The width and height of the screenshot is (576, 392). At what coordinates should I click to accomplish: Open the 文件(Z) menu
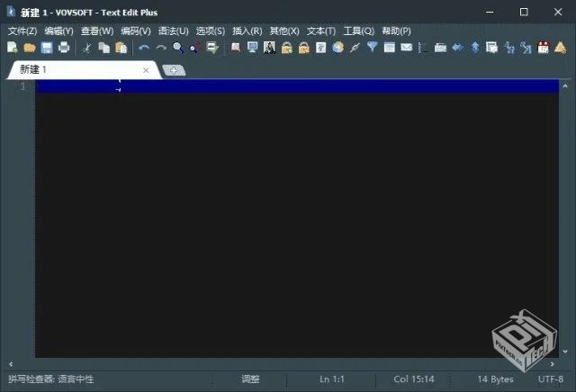pos(22,31)
